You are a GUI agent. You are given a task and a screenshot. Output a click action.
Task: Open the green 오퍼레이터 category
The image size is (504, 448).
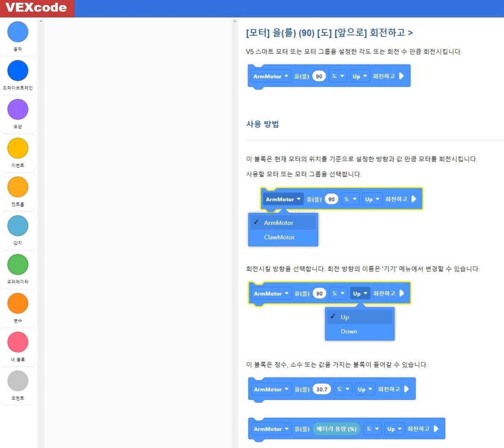(x=18, y=265)
